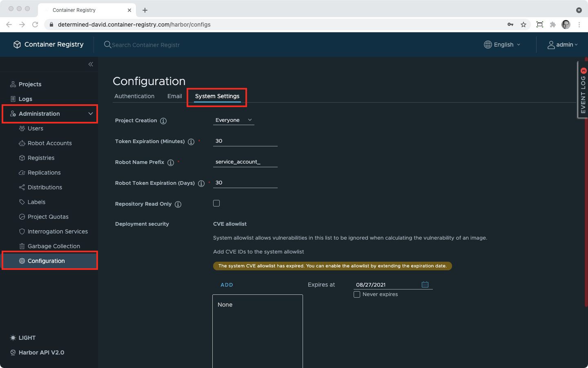Reload the page in the browser
The height and width of the screenshot is (368, 588).
(35, 25)
